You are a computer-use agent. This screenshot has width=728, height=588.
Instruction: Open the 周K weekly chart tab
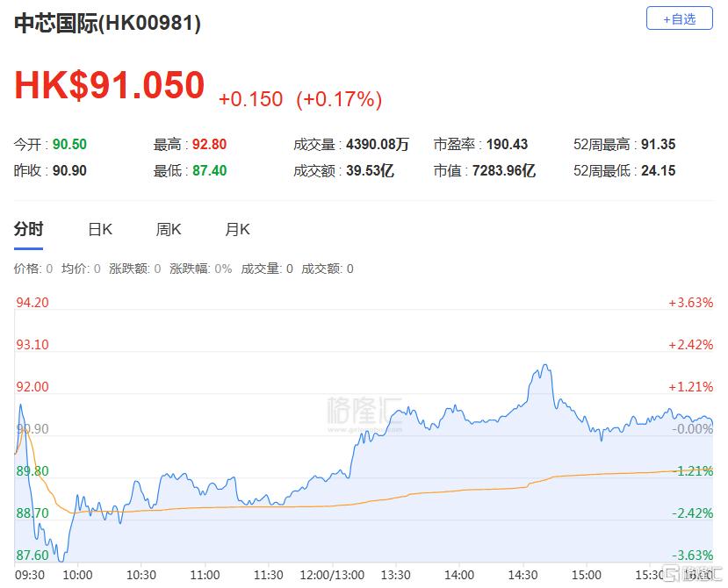[x=169, y=229]
